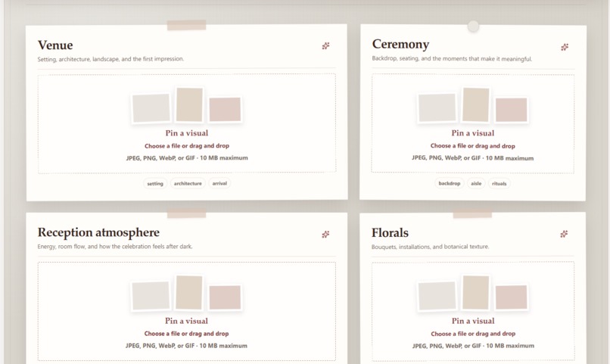Click the Venue description starting 'Setting, architecture'
The width and height of the screenshot is (610, 364).
tap(110, 59)
